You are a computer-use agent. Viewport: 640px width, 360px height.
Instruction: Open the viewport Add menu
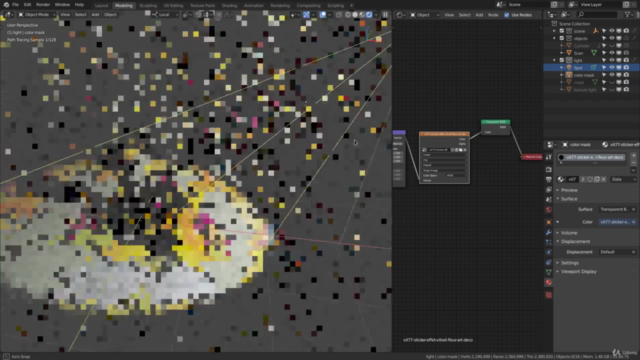coord(95,15)
